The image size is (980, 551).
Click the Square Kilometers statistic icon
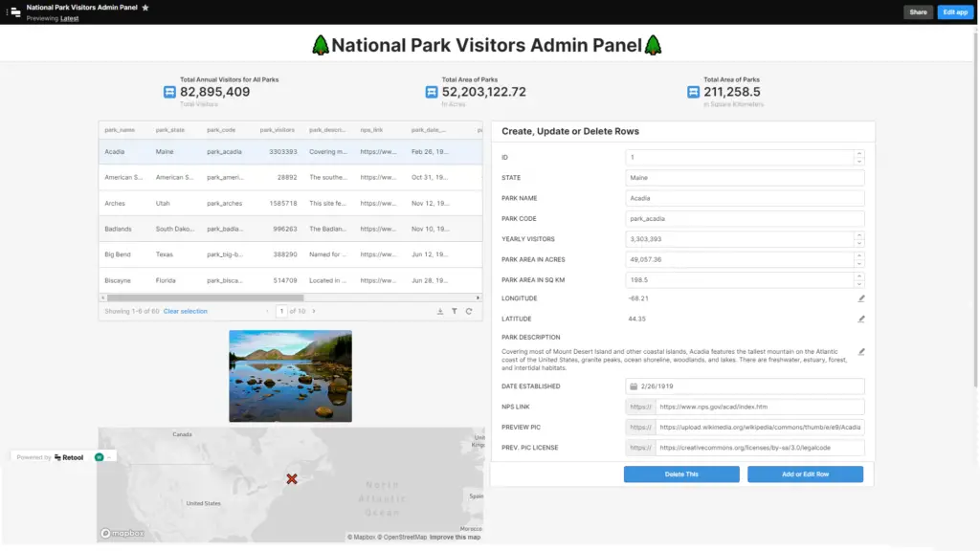click(x=693, y=92)
